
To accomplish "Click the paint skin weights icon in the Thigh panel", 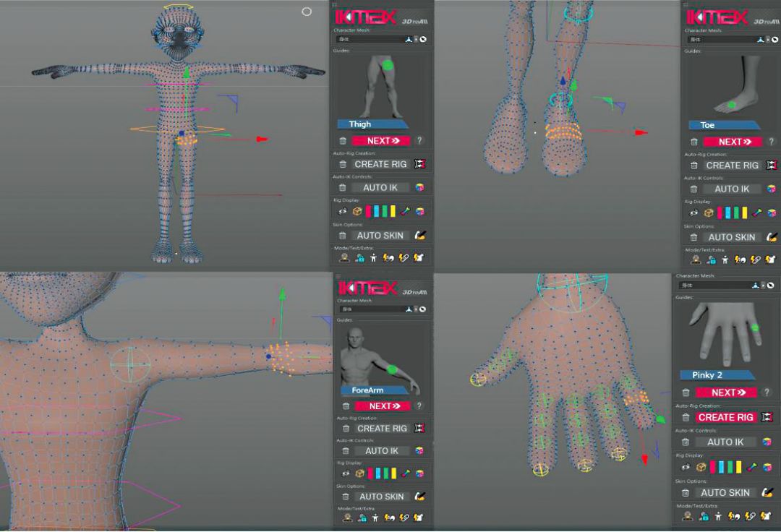I will [x=420, y=236].
